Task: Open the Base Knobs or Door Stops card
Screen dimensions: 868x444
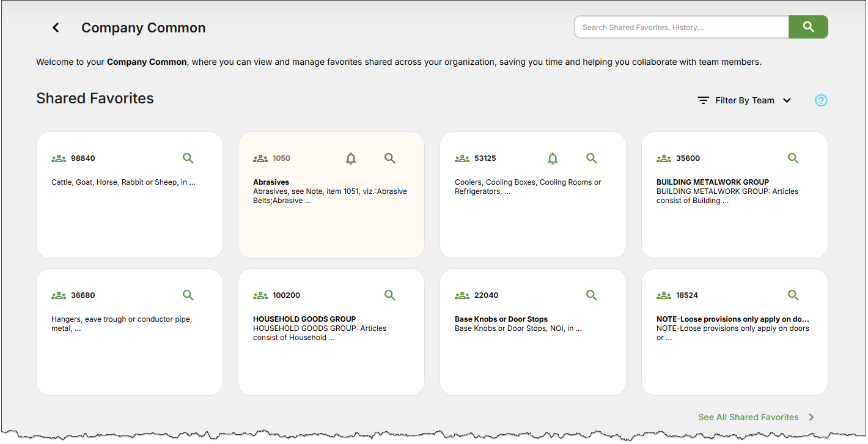Action: click(x=501, y=319)
